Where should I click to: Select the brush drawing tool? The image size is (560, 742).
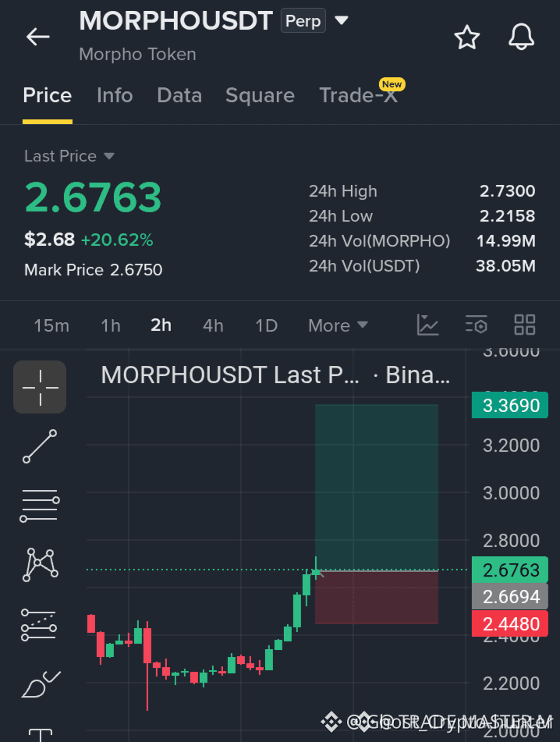41,684
